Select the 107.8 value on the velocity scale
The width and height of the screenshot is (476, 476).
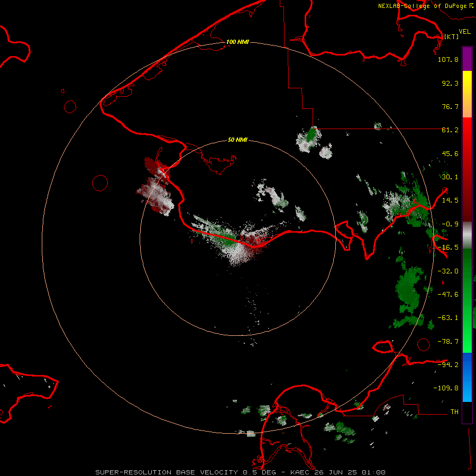(x=448, y=59)
